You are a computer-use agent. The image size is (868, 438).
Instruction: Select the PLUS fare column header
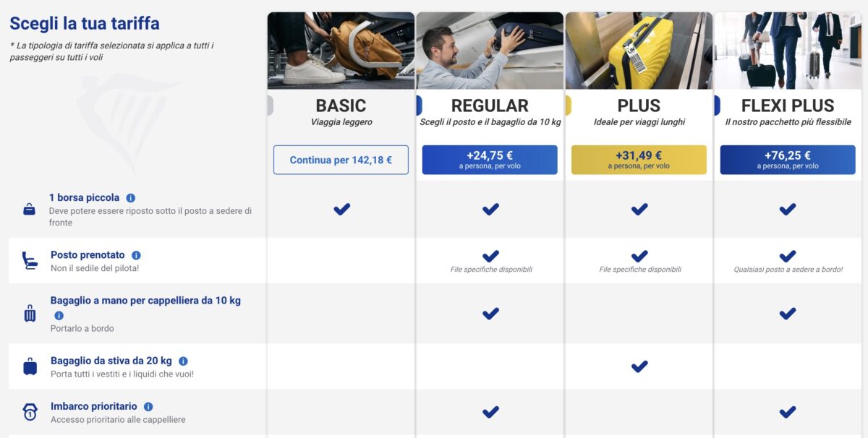click(639, 104)
